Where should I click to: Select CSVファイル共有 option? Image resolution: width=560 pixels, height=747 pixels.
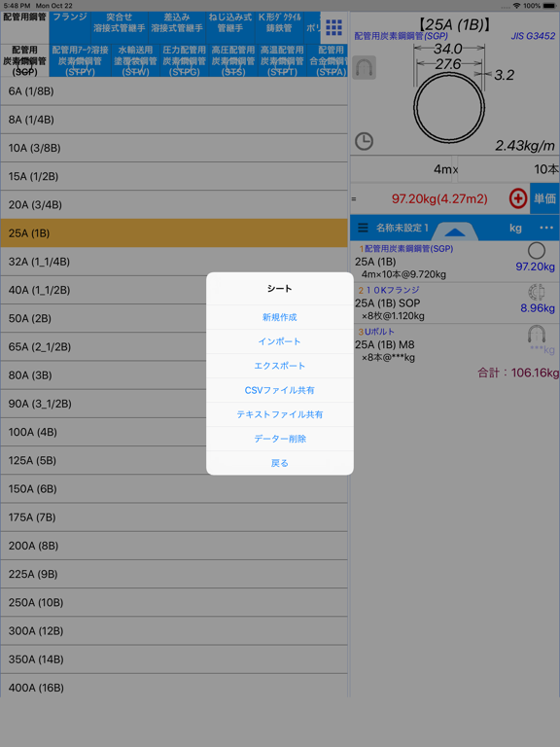point(280,390)
